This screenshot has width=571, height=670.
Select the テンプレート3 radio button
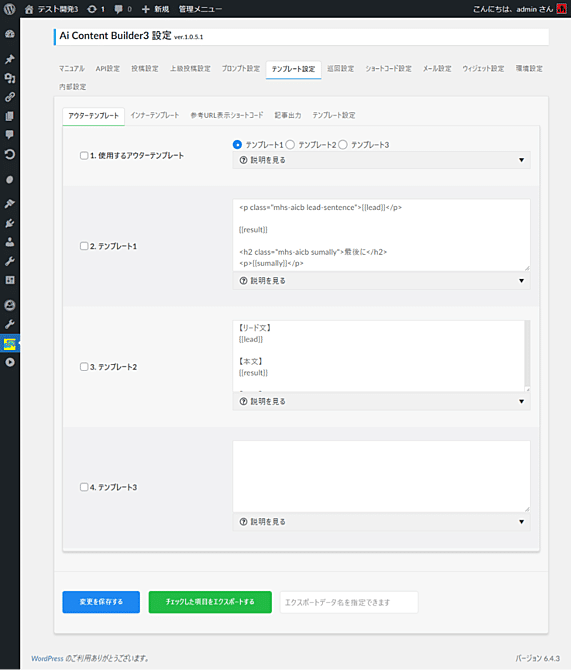[343, 145]
